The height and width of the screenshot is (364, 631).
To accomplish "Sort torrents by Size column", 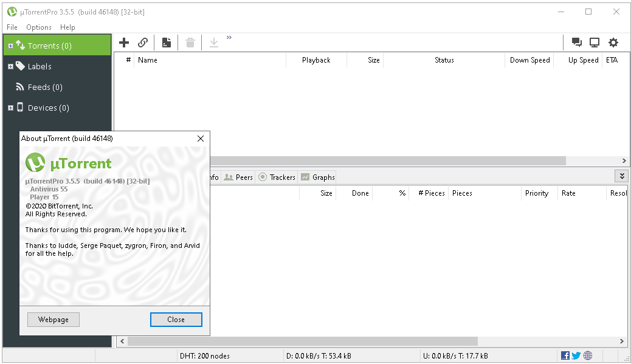I will pos(365,60).
